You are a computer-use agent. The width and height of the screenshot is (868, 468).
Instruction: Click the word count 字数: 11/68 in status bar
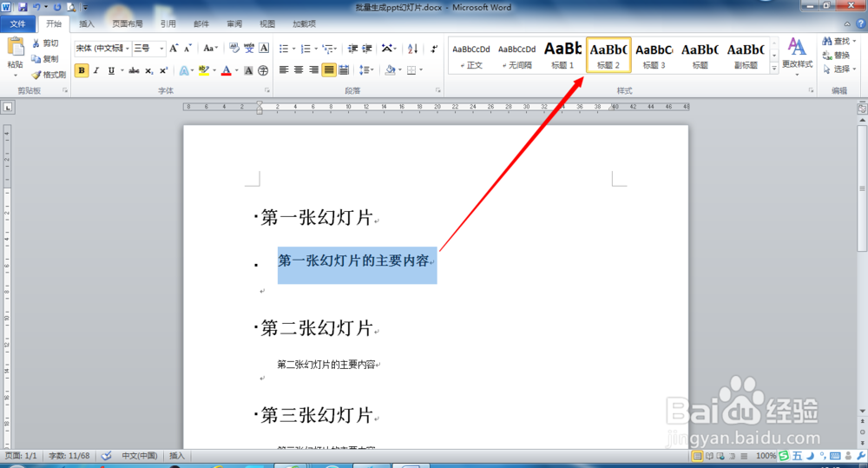coord(69,456)
